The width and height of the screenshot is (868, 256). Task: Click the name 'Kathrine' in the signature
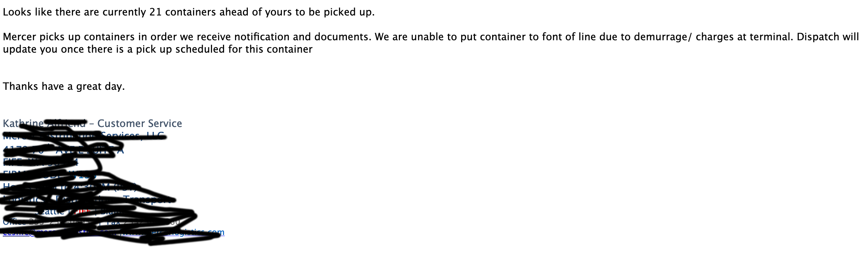pyautogui.click(x=23, y=124)
